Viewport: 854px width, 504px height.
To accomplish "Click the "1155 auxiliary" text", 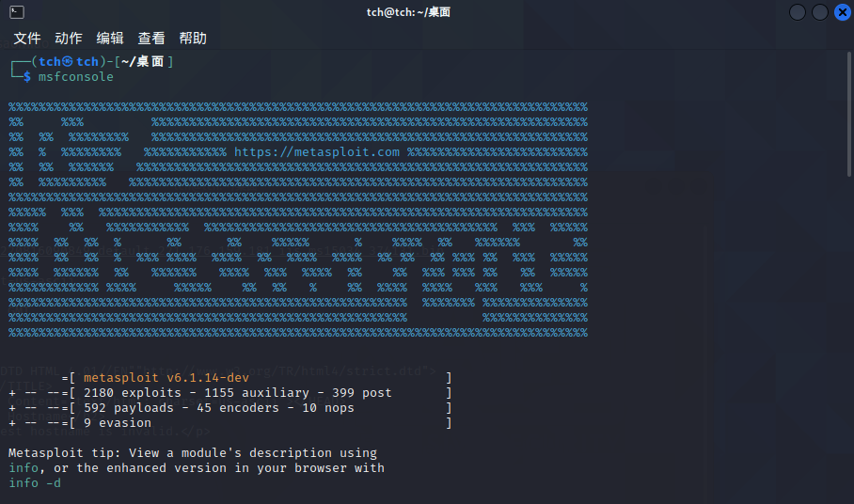I will click(257, 392).
